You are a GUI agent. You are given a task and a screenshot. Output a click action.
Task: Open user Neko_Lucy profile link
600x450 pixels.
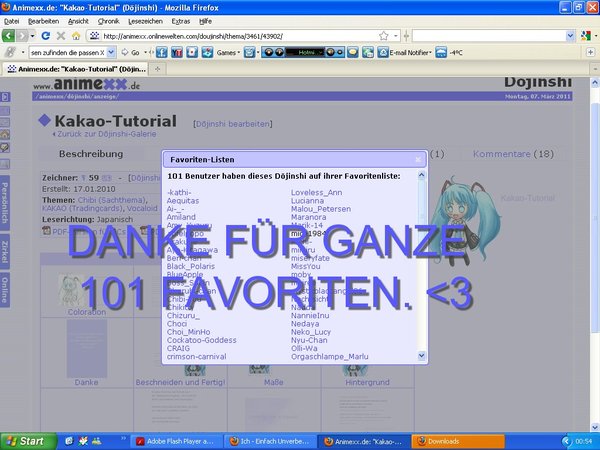311,332
